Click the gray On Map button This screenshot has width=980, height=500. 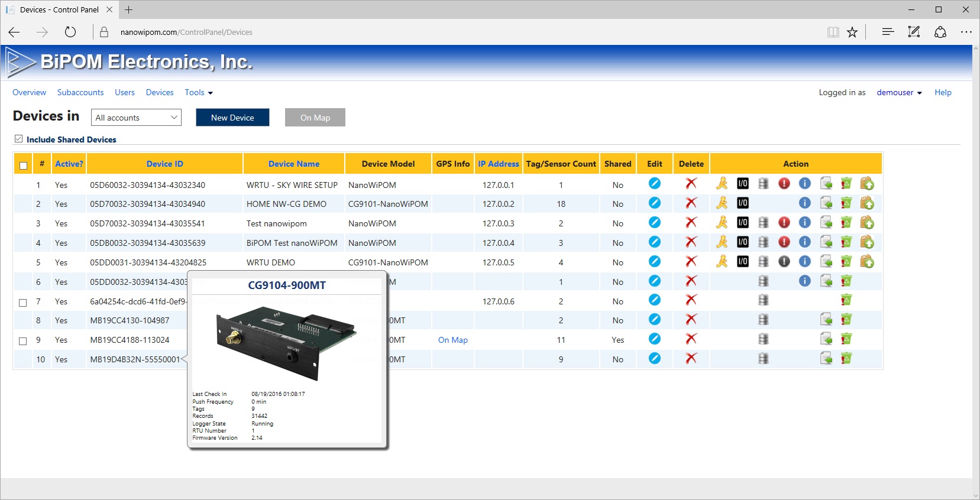[315, 118]
